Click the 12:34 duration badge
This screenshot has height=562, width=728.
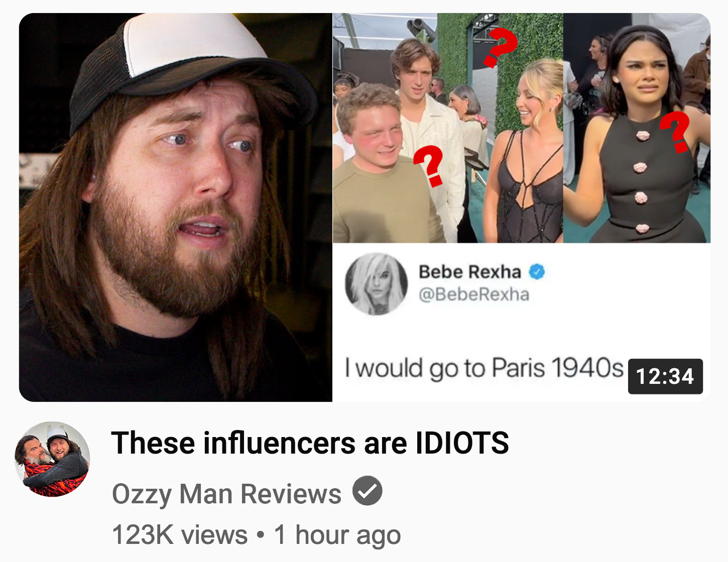tap(665, 376)
